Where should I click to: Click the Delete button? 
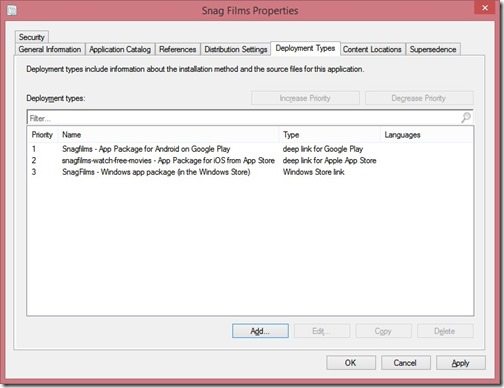click(x=445, y=331)
